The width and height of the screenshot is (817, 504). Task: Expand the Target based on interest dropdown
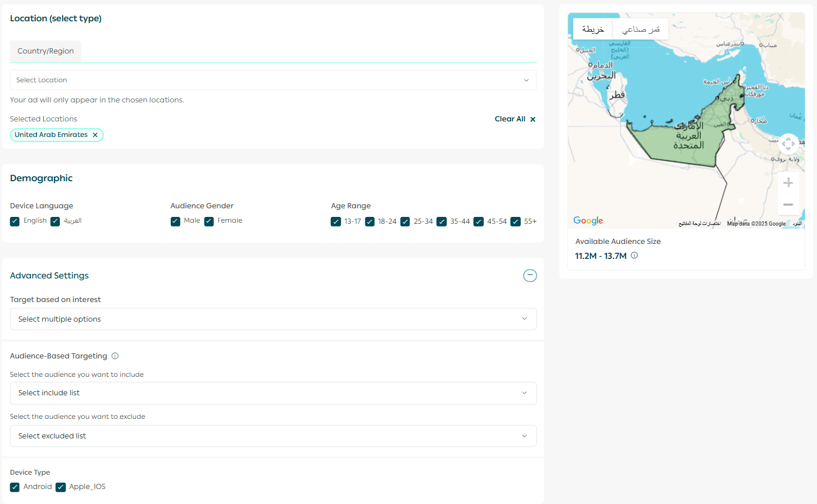point(273,319)
